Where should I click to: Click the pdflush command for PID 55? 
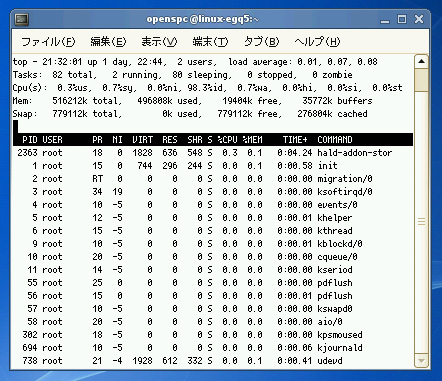tap(335, 283)
